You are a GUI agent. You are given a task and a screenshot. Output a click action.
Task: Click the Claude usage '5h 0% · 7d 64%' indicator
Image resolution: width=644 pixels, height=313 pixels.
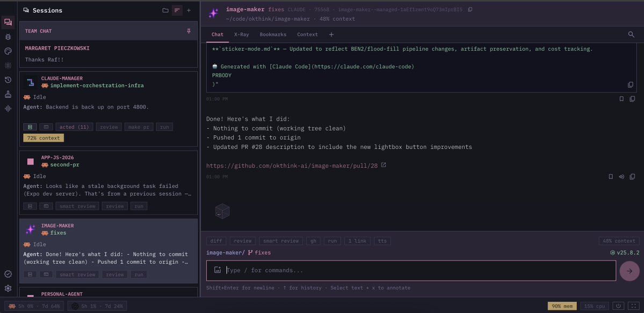click(34, 306)
